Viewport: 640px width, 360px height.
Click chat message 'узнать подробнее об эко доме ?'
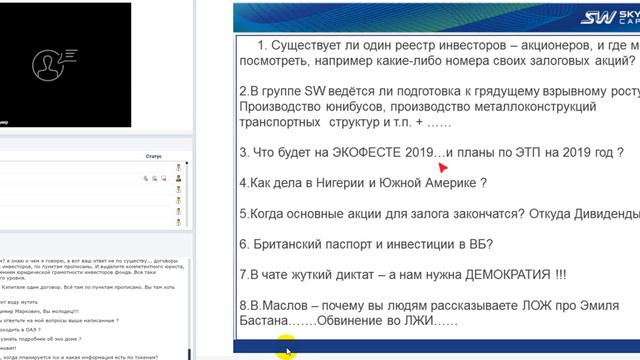click(x=41, y=339)
